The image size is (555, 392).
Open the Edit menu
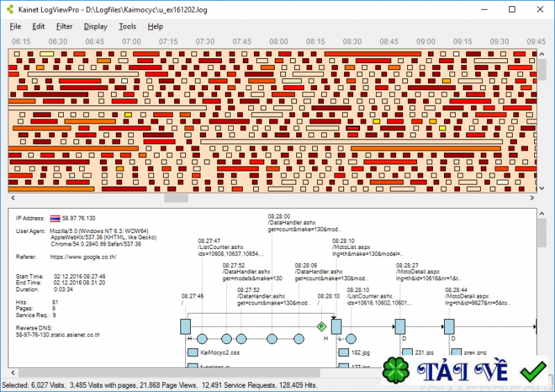click(39, 26)
